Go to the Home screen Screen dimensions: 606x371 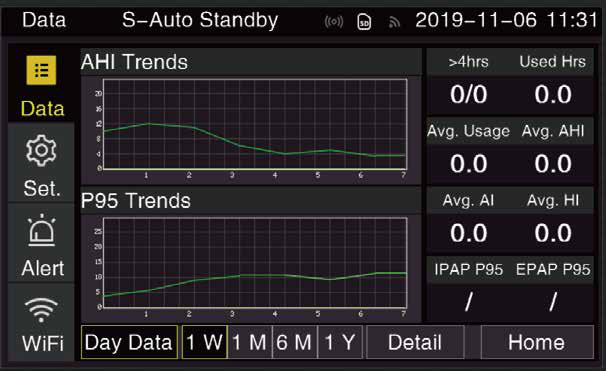click(537, 342)
